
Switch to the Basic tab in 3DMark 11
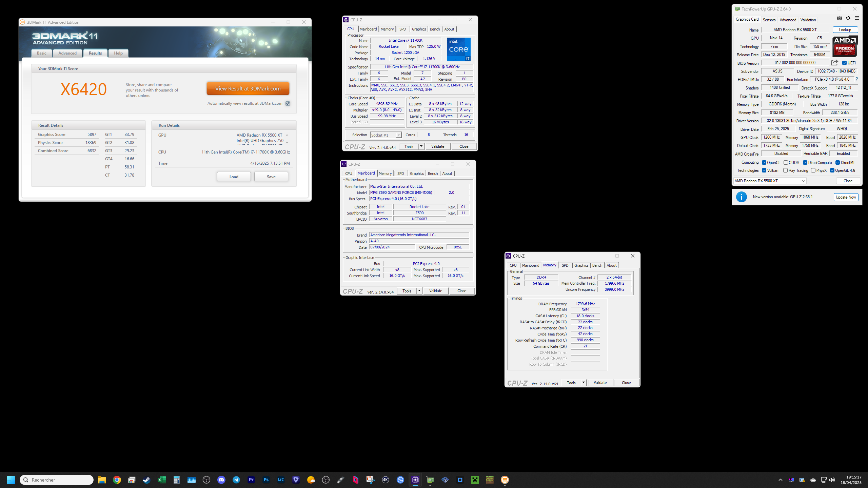(x=42, y=53)
